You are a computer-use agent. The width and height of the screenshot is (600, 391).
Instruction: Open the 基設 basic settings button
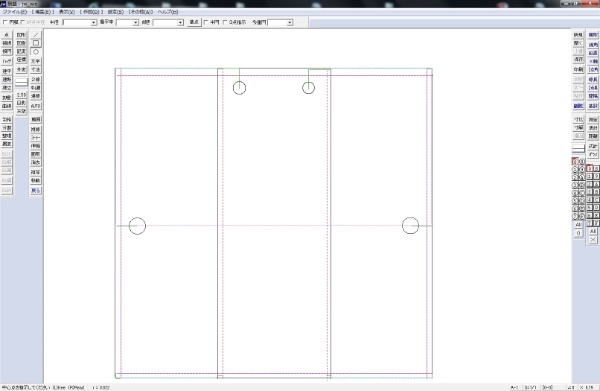[593, 106]
